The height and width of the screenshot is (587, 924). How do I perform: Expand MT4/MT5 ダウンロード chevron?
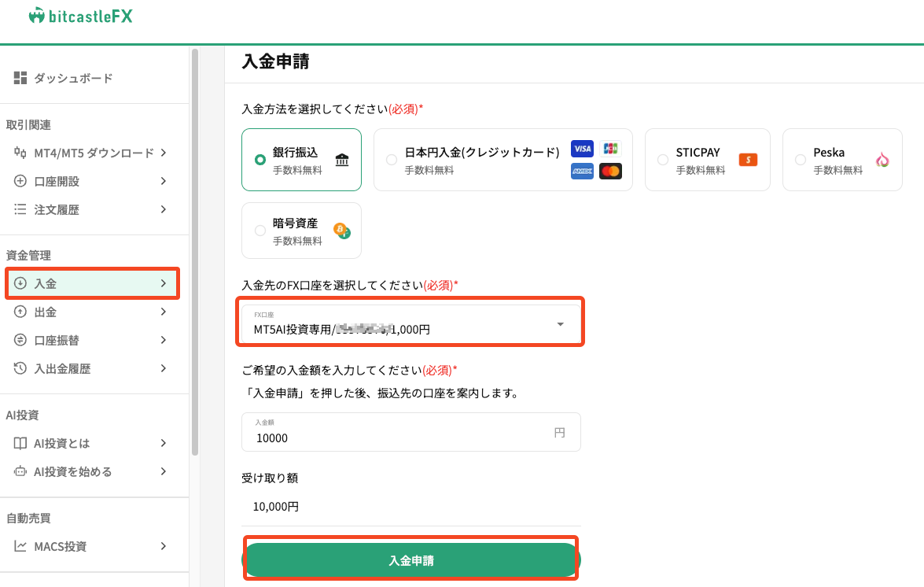click(164, 153)
